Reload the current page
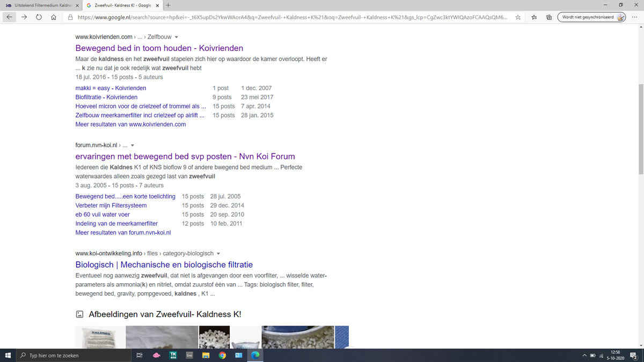The height and width of the screenshot is (362, 644). click(39, 17)
